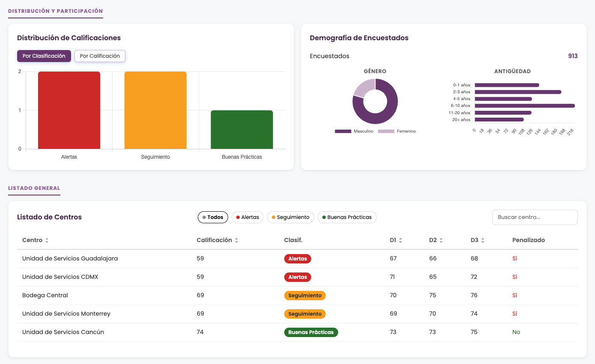The width and height of the screenshot is (595, 364).
Task: Click the D1 column sort icon
Action: tap(400, 240)
